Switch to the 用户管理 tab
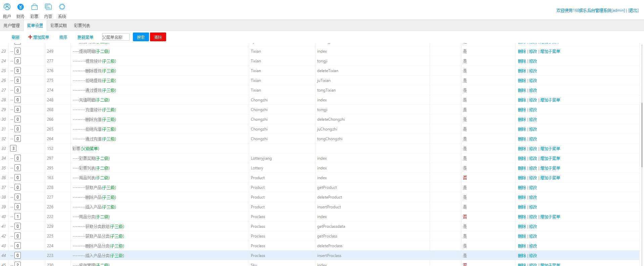Image resolution: width=644 pixels, height=266 pixels. click(x=12, y=25)
